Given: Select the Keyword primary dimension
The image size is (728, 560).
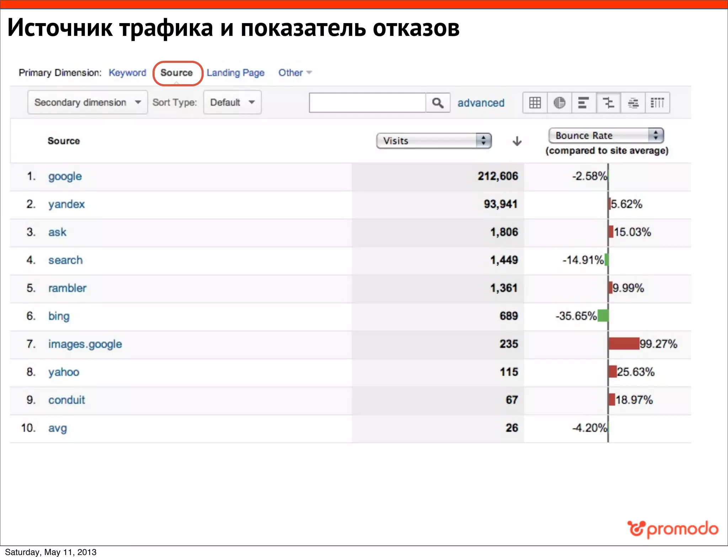Looking at the screenshot, I should (x=127, y=72).
